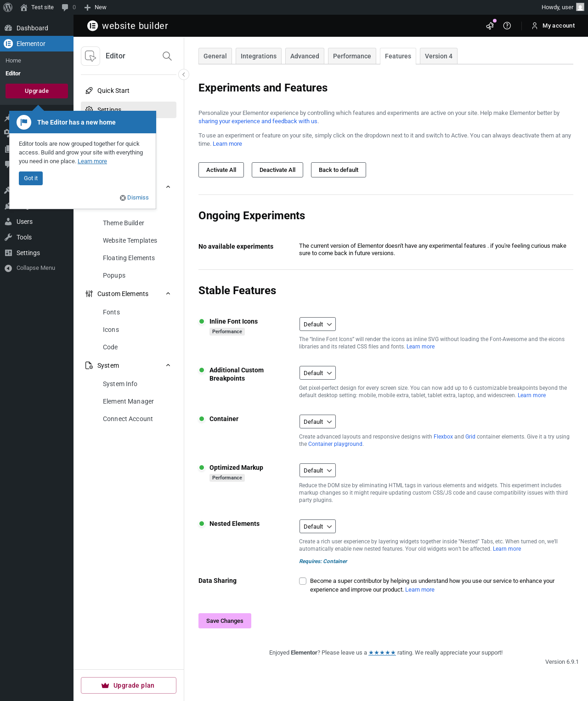Open the Flexbox link
This screenshot has width=588, height=701.
pyautogui.click(x=443, y=437)
